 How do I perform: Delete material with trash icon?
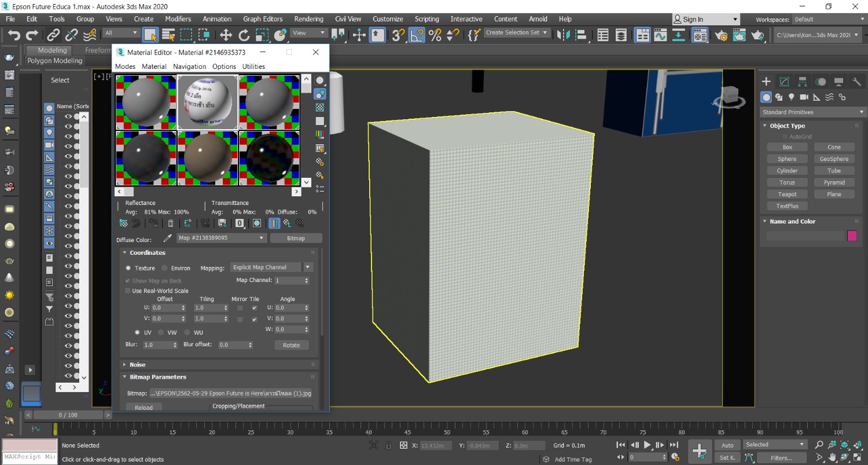pyautogui.click(x=171, y=223)
